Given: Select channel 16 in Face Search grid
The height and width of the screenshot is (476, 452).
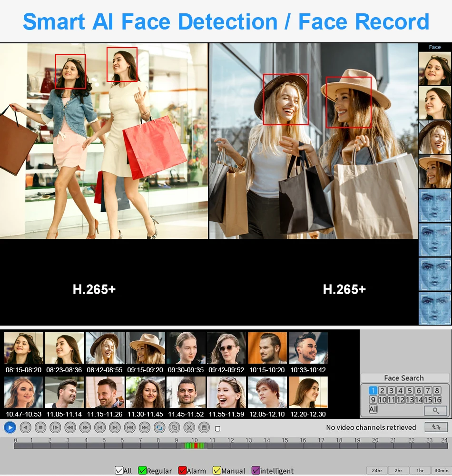Looking at the screenshot, I should [x=437, y=399].
